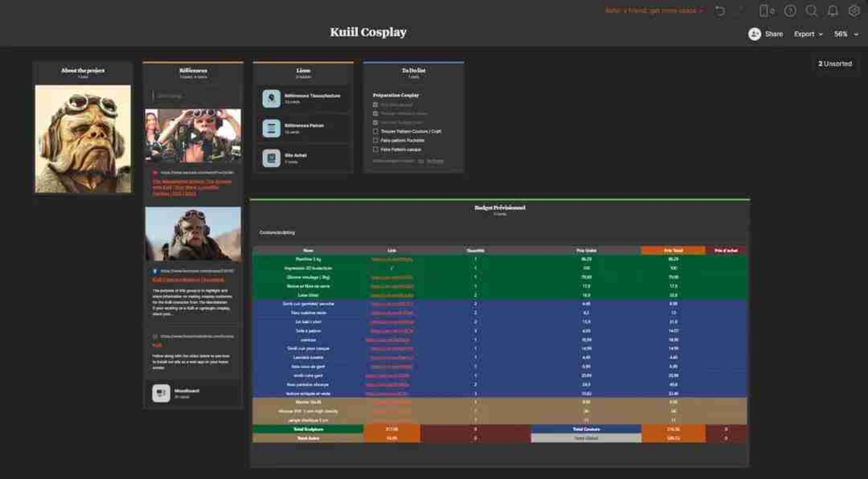Open the Site Achat board icon
Screen dimensions: 868x479
point(271,158)
